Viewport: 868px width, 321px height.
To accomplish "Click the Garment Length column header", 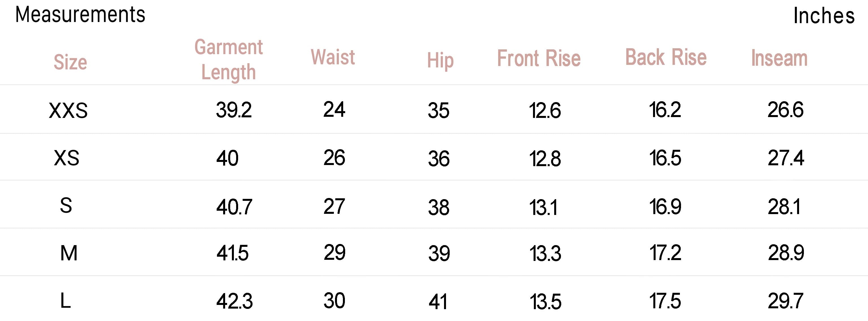I will point(229,60).
